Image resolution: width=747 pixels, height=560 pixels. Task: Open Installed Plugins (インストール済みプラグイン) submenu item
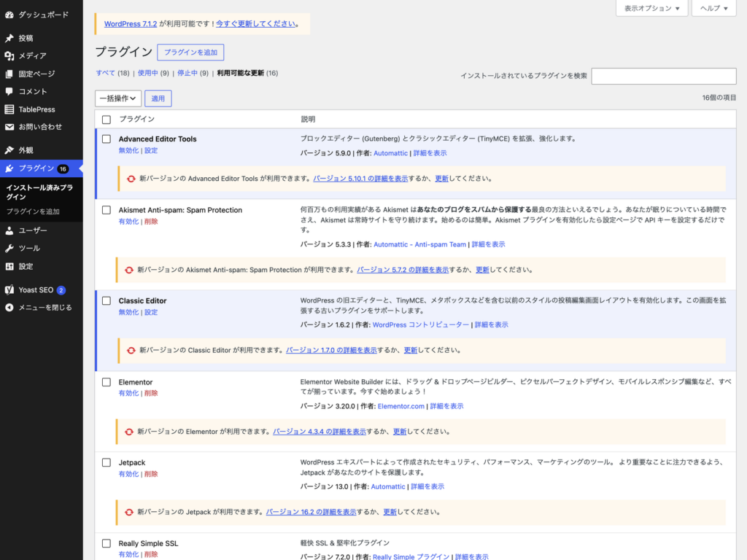(x=39, y=192)
